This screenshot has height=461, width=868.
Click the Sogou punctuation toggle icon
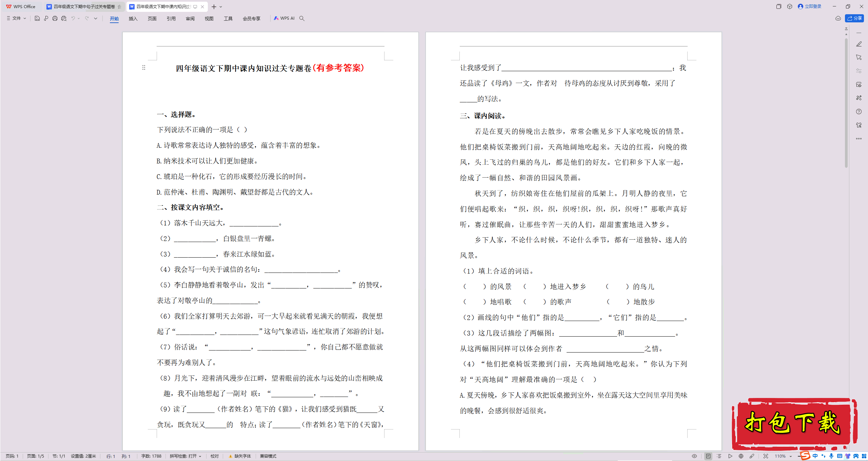pyautogui.click(x=823, y=456)
